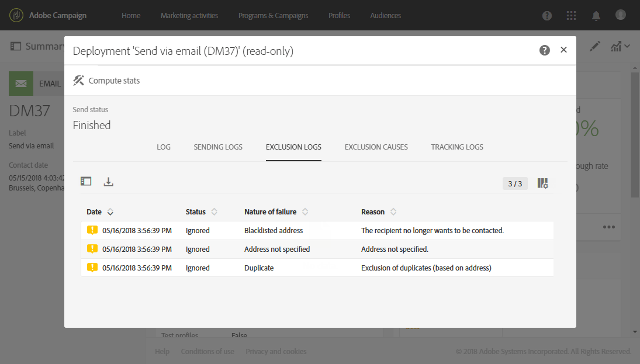Open the notifications bell
Screen dimensions: 640x364
coord(596,16)
